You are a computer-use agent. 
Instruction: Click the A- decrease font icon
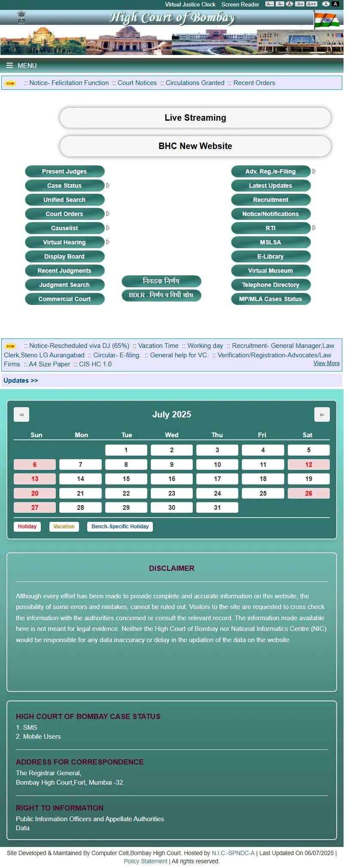tap(280, 4)
